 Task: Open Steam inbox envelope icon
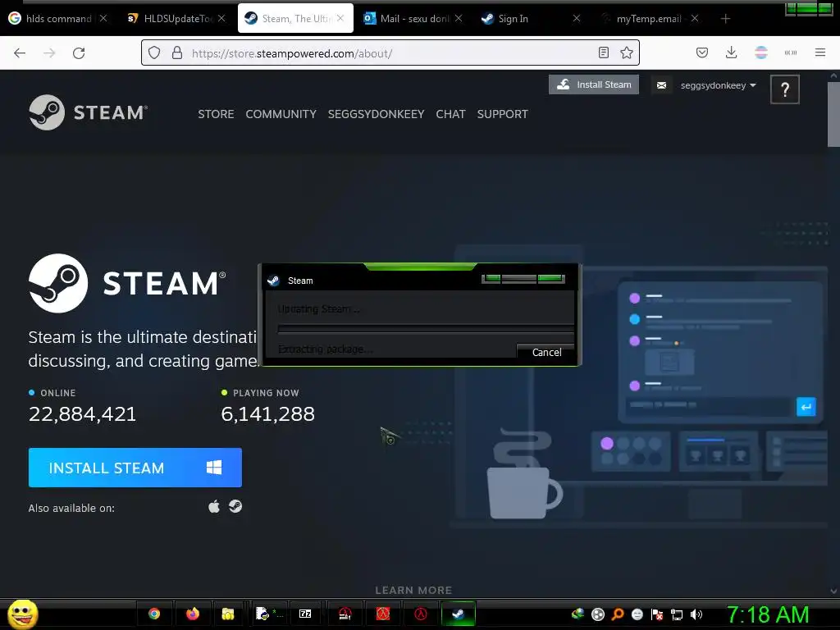(662, 85)
